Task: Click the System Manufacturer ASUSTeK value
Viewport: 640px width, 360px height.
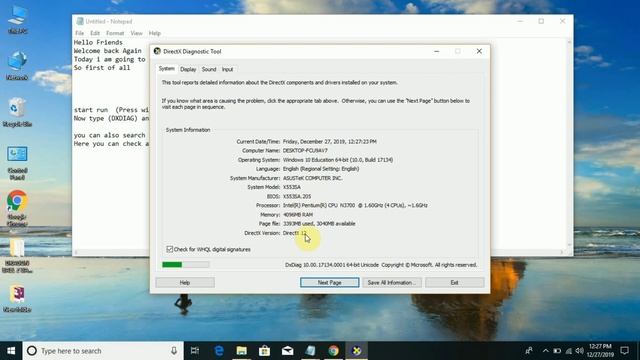Action: 312,178
